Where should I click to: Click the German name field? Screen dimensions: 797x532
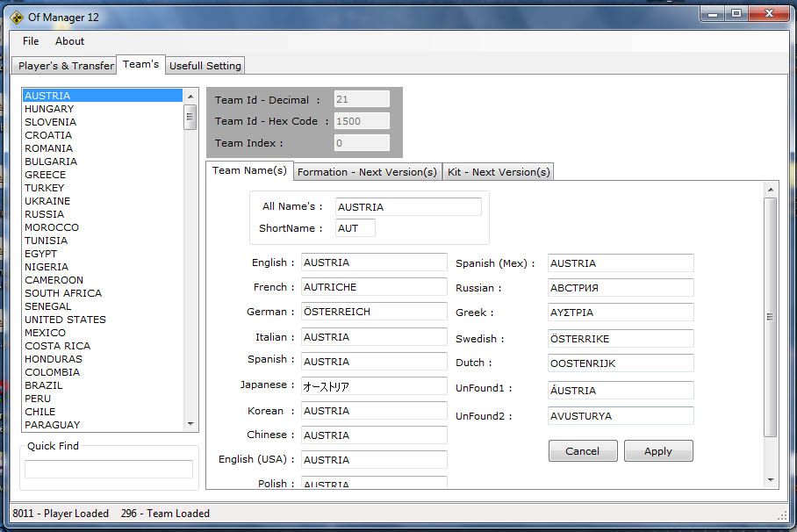pos(374,312)
